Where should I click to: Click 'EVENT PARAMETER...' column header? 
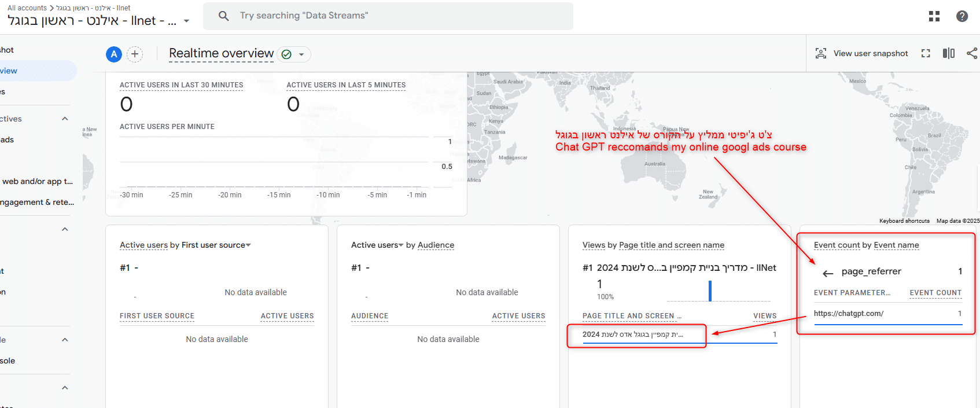[x=852, y=292]
